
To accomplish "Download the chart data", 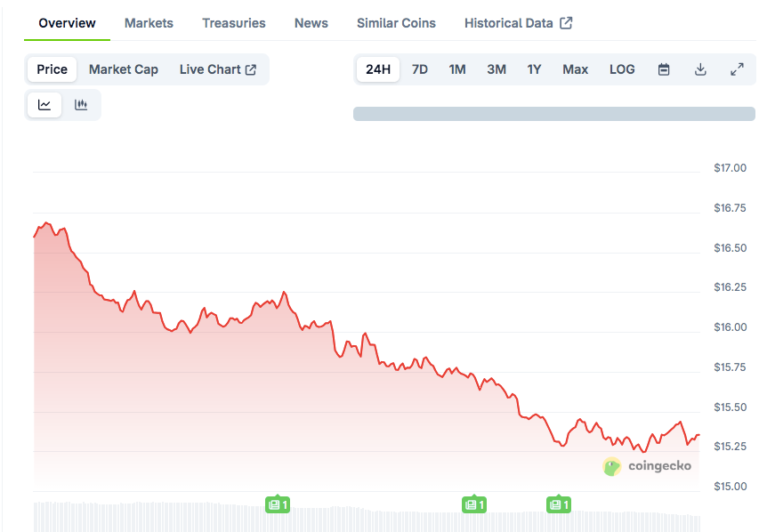I will click(700, 69).
